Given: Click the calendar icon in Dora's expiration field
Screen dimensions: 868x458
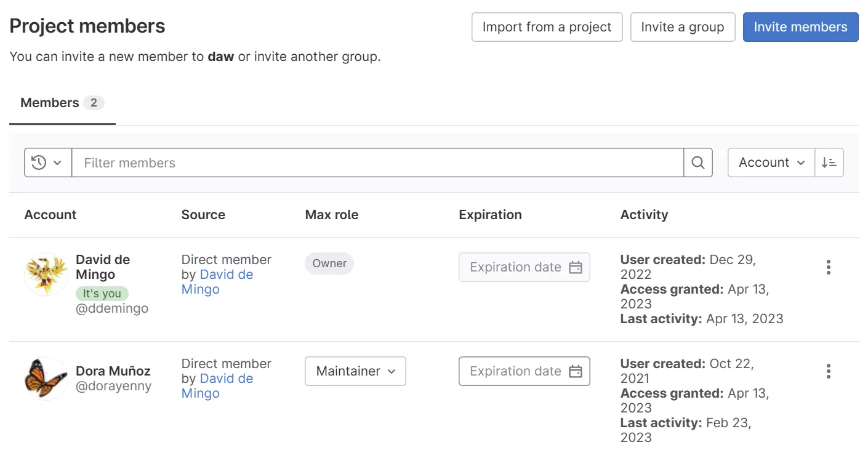Looking at the screenshot, I should (x=575, y=371).
